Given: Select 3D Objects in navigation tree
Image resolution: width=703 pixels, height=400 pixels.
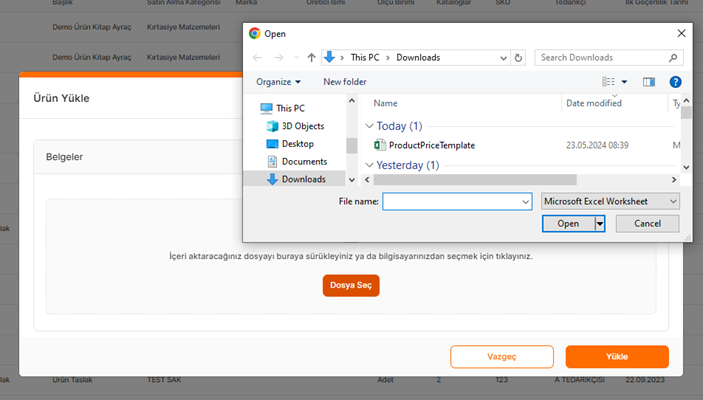Looking at the screenshot, I should (303, 126).
